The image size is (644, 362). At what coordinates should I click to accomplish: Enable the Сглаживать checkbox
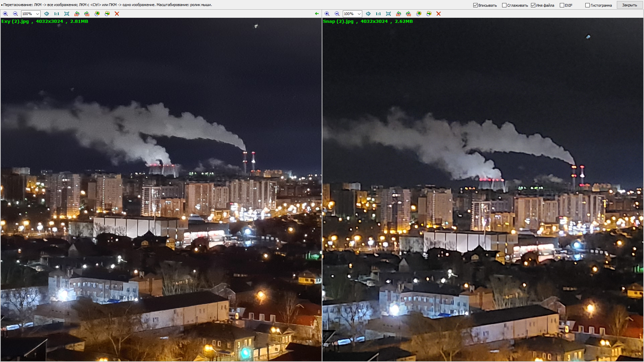pos(504,5)
